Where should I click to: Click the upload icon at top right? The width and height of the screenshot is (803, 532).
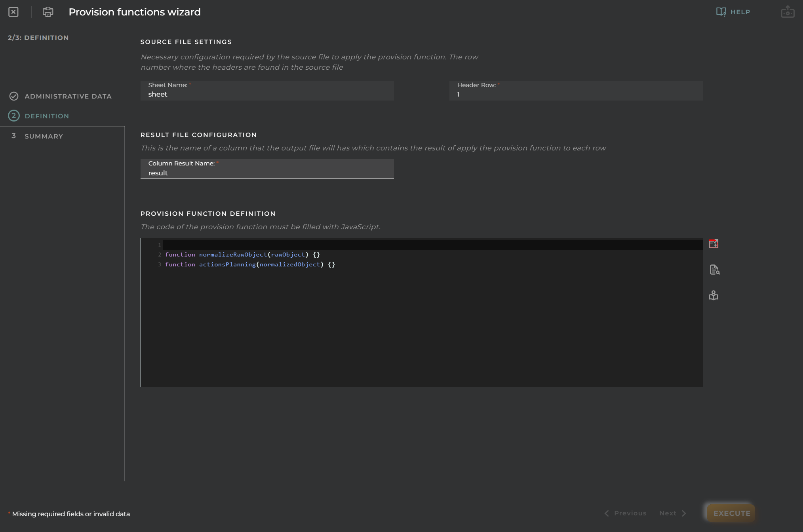[x=788, y=12]
